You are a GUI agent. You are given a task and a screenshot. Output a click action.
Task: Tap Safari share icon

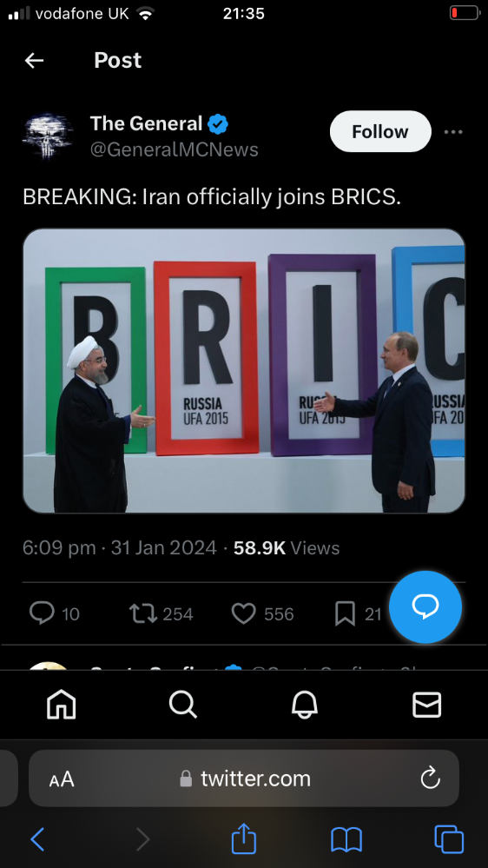pyautogui.click(x=244, y=839)
